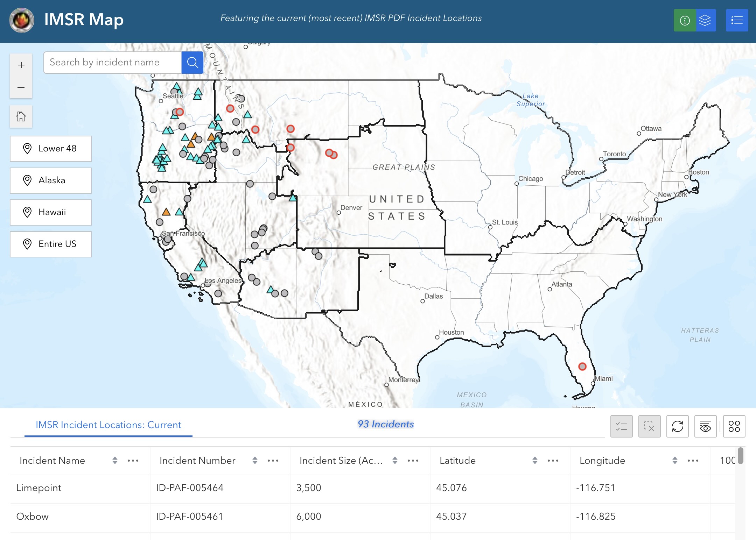Select the Oxbow incident row
Viewport: 756px width, 540px height.
coord(373,518)
